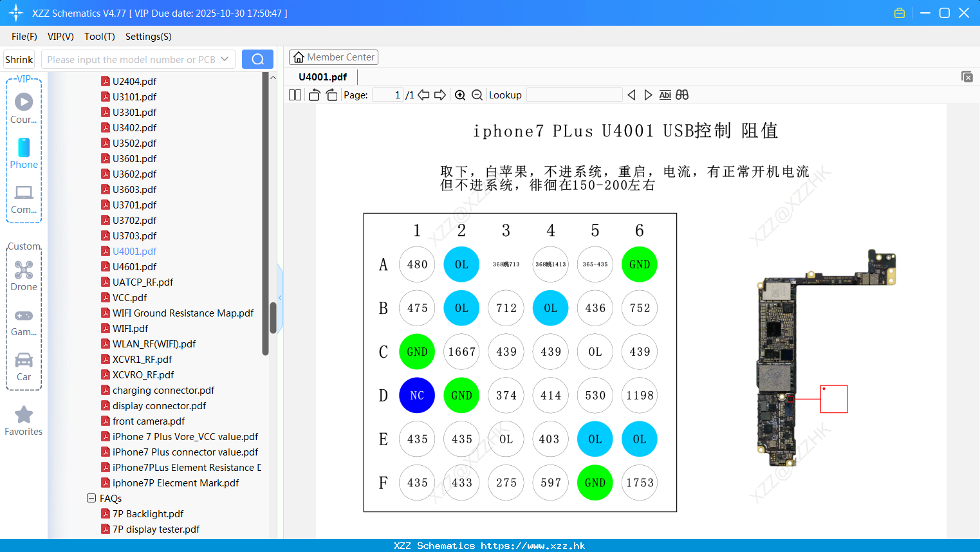Select the Phone category
Screen dimensions: 980x552
tap(24, 153)
